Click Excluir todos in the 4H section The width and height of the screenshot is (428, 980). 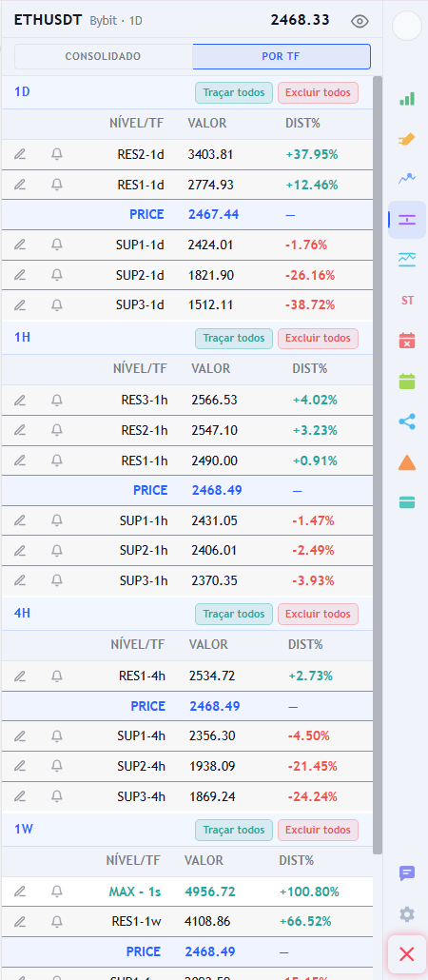[318, 614]
